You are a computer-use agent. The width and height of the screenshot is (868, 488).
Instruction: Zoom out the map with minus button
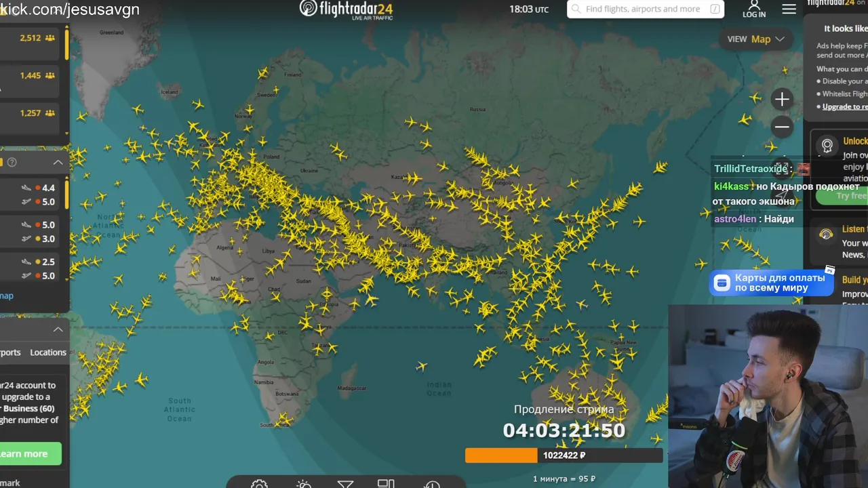(x=782, y=127)
